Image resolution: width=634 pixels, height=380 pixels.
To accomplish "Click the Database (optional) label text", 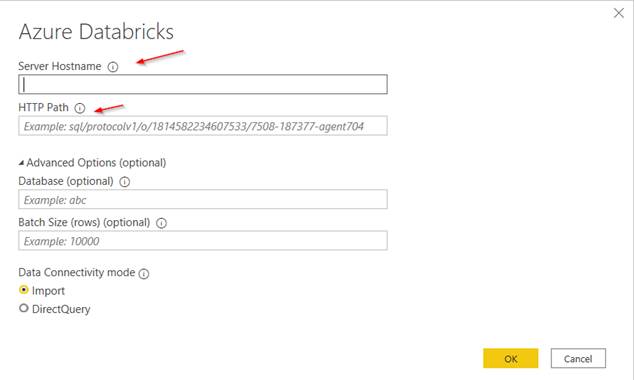I will click(66, 182).
